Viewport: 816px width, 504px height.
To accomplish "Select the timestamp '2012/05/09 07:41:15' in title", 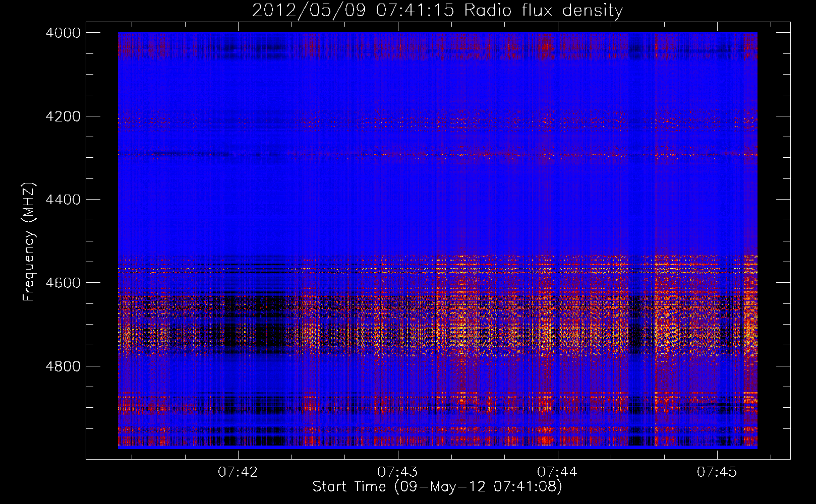I will coord(353,11).
